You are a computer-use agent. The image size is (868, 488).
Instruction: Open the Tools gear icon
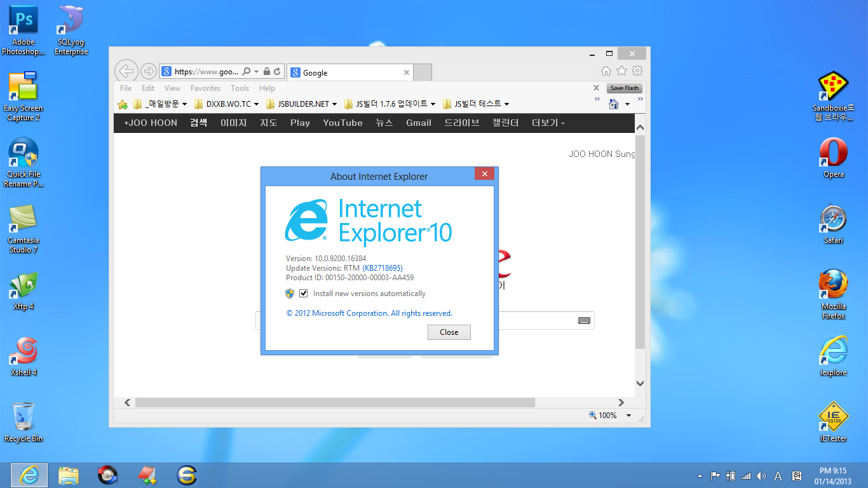point(637,71)
